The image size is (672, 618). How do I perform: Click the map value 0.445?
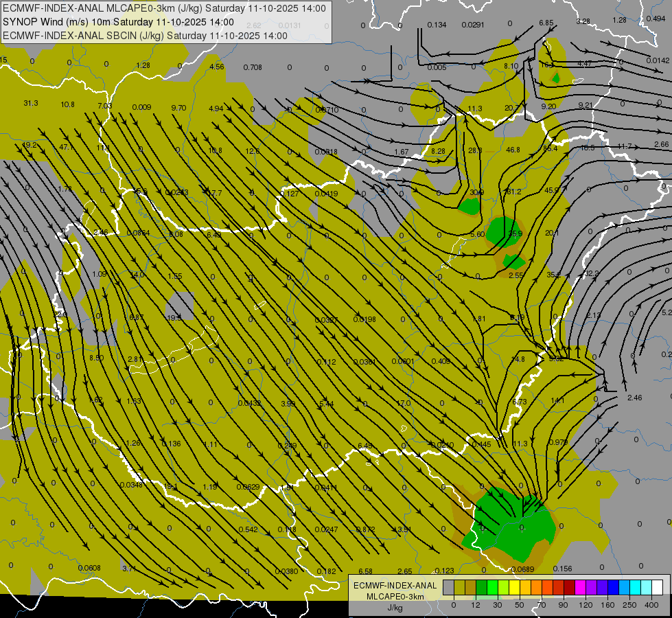point(481,444)
